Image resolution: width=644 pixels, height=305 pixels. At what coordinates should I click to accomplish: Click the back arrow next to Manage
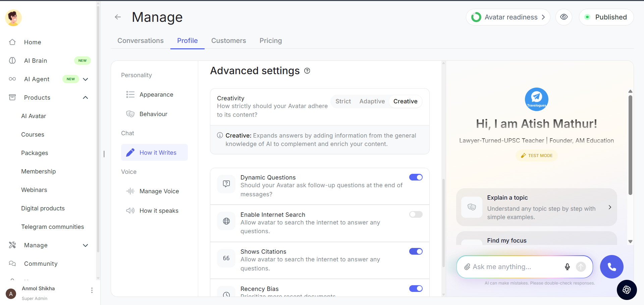click(118, 17)
